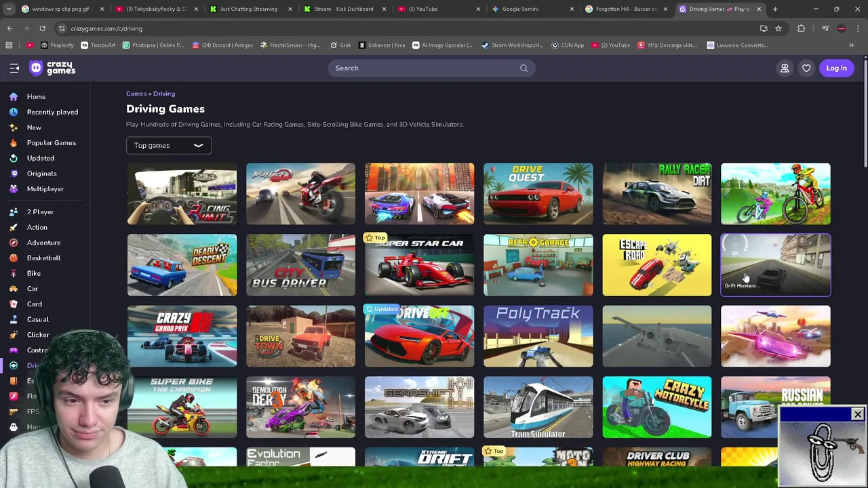
Task: Open the CrazyGames hamburger menu
Action: point(14,68)
